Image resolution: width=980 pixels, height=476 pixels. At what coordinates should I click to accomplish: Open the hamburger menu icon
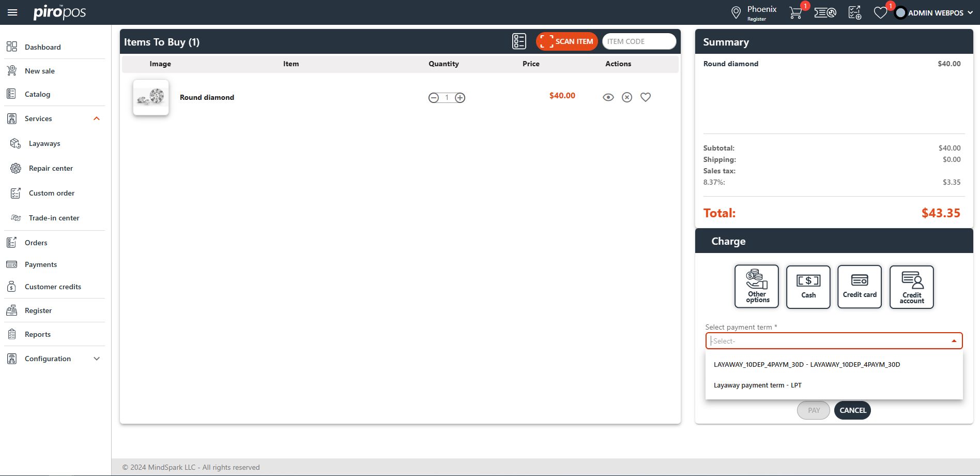12,12
